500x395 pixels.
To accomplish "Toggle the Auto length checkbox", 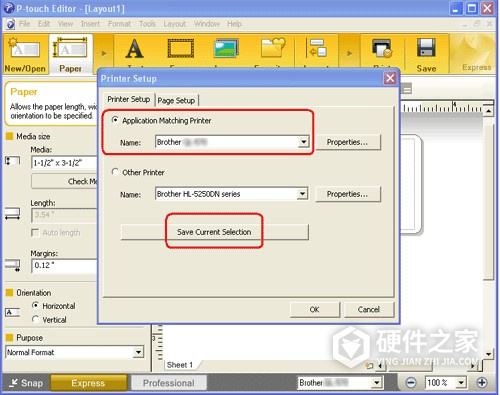I will [35, 232].
